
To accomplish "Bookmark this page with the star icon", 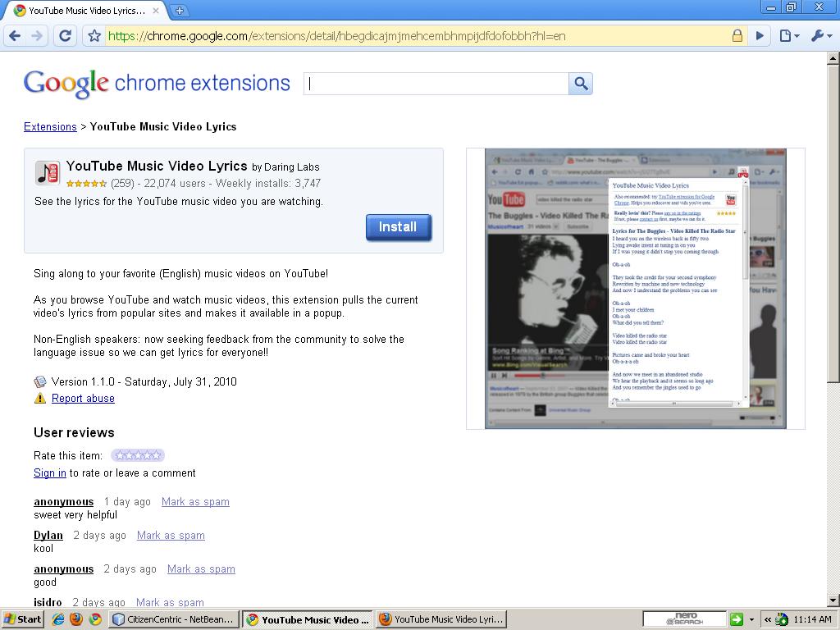I will (94, 36).
